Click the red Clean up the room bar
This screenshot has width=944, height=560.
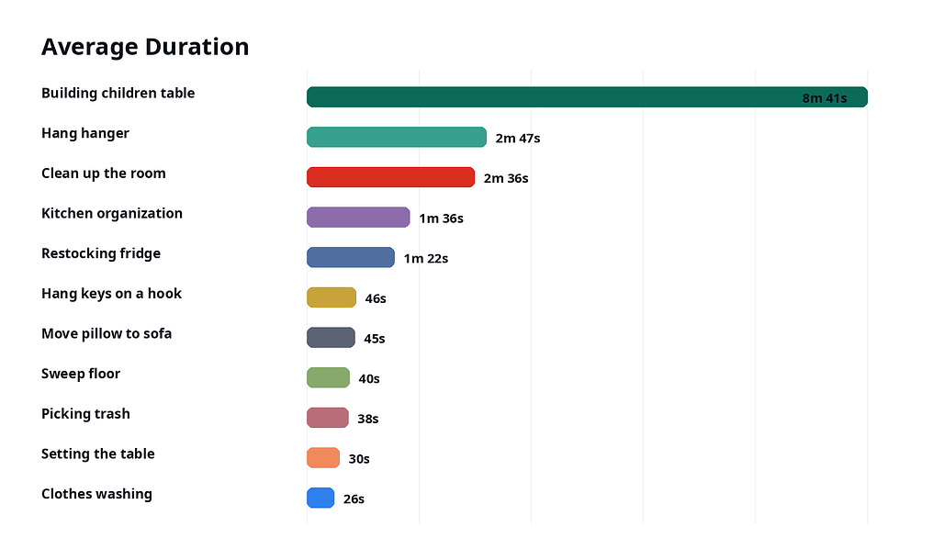(x=390, y=177)
